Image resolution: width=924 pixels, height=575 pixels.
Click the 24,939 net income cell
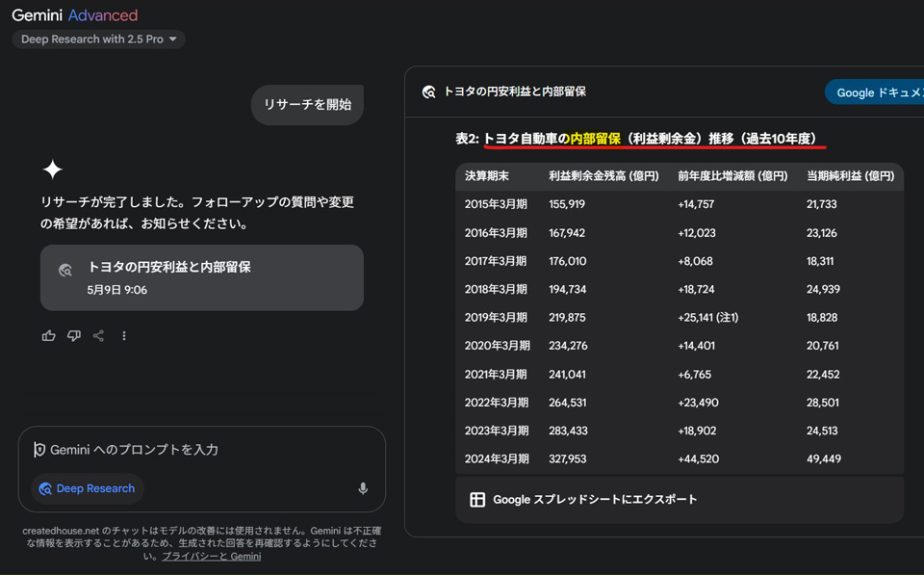[823, 290]
